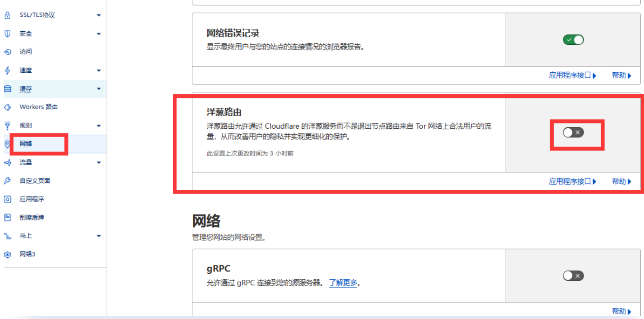Click the 速度 lightning bolt icon
The width and height of the screenshot is (644, 319).
coord(7,70)
